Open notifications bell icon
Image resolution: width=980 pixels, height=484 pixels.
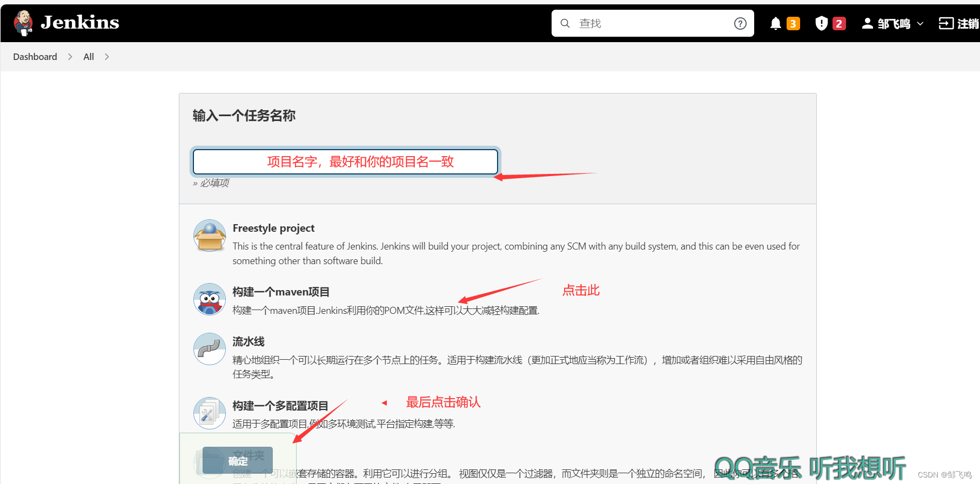[x=776, y=23]
